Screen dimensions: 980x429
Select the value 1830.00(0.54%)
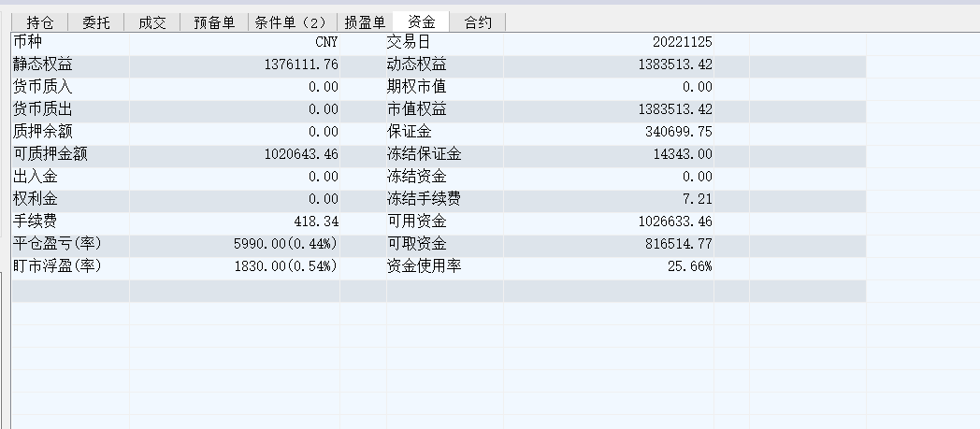(285, 266)
